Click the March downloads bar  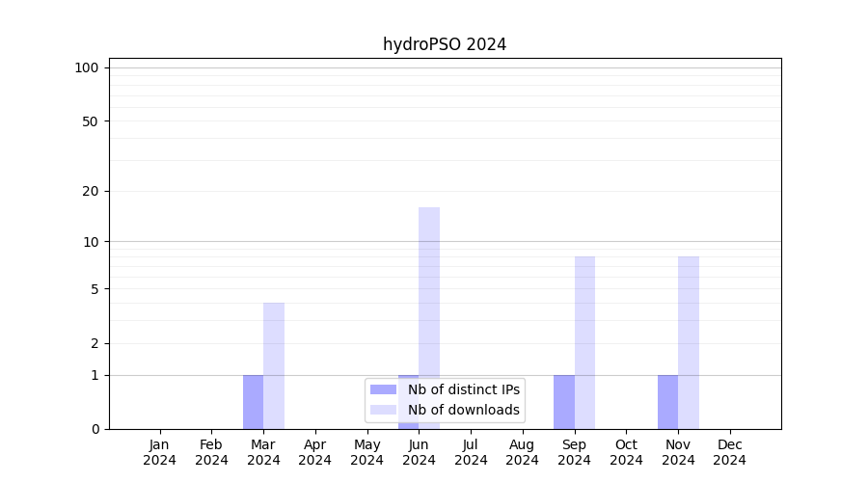tap(274, 366)
